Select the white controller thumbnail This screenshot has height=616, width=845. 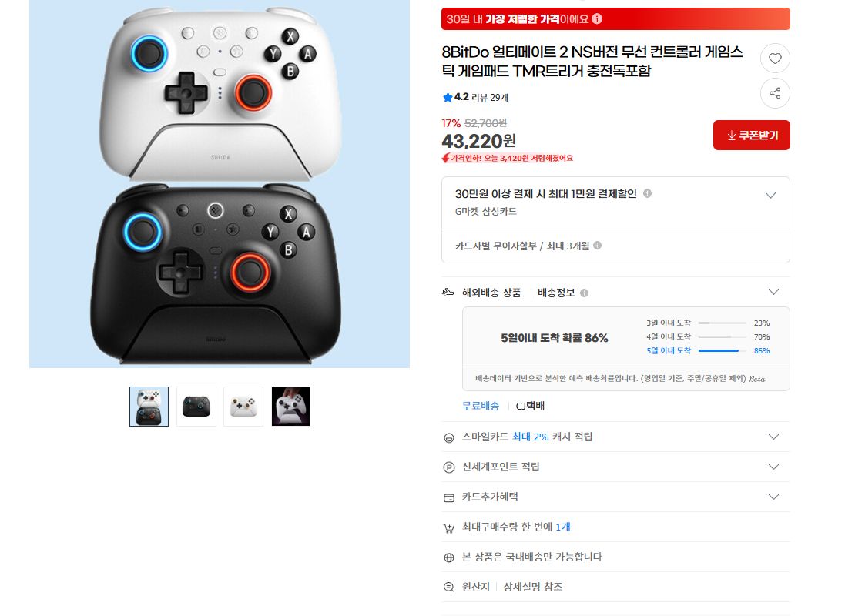click(243, 407)
